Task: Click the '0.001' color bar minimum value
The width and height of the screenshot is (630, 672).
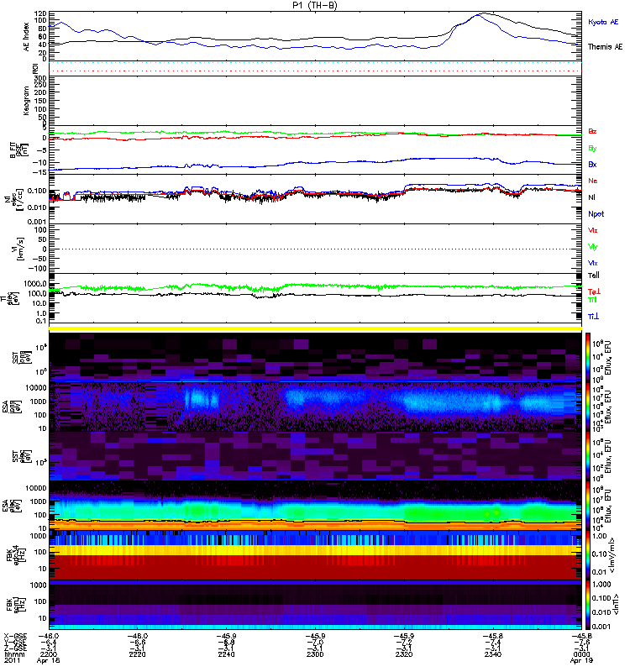Action: tap(601, 627)
